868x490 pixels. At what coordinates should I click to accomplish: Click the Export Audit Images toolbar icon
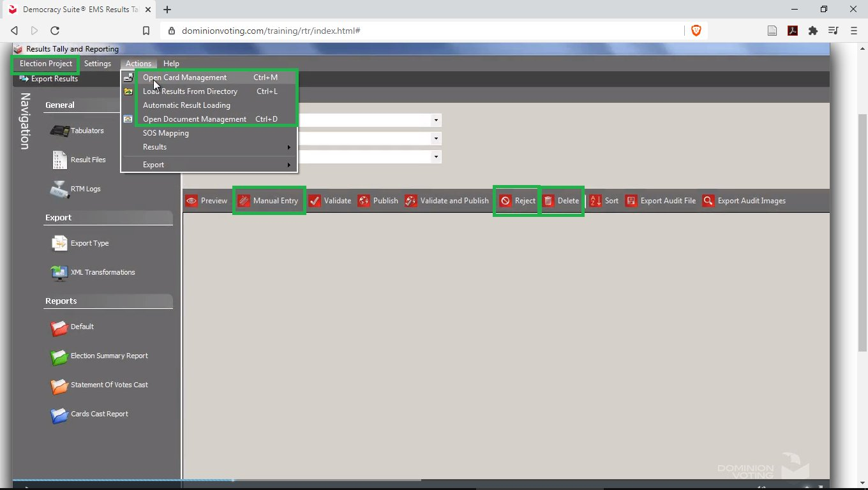[x=708, y=201]
